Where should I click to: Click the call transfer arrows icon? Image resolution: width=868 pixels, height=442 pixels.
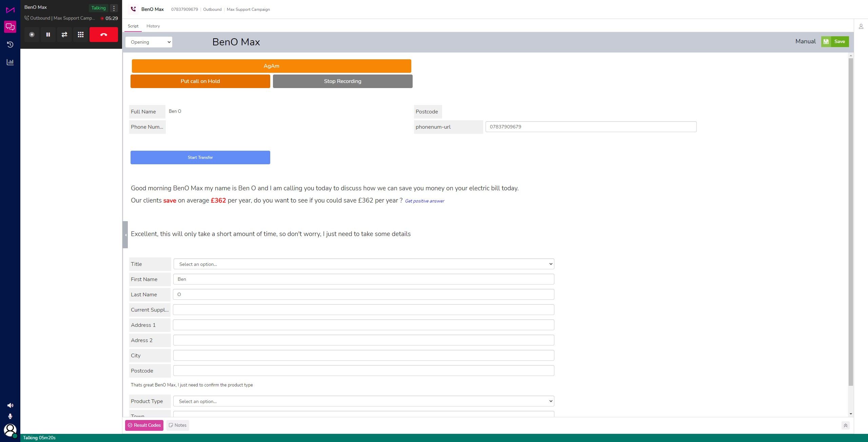[64, 35]
